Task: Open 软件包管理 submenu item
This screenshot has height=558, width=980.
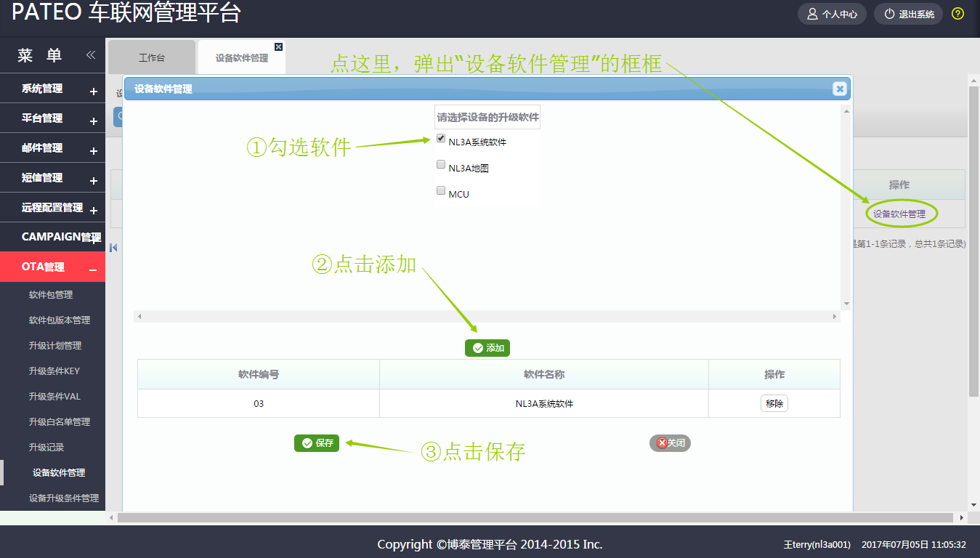Action: (51, 295)
